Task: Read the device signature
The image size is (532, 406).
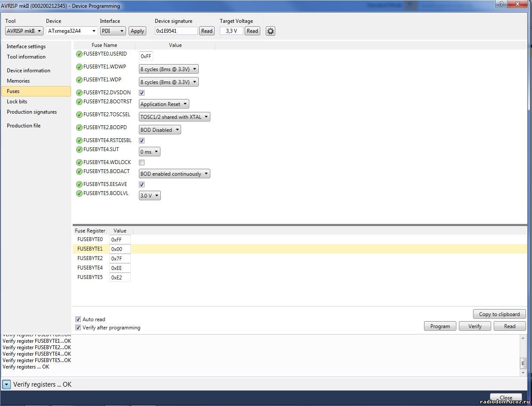Action: pyautogui.click(x=207, y=31)
